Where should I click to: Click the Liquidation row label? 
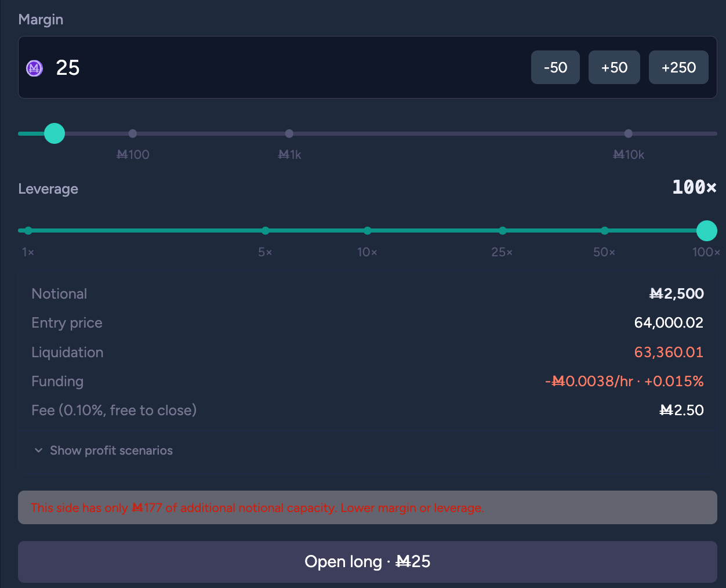click(x=67, y=353)
